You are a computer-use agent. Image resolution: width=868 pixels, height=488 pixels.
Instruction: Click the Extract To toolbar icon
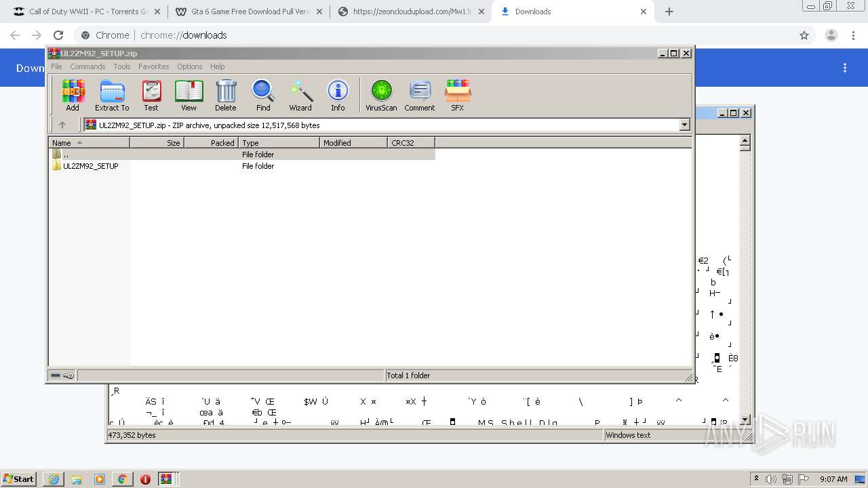tap(112, 96)
